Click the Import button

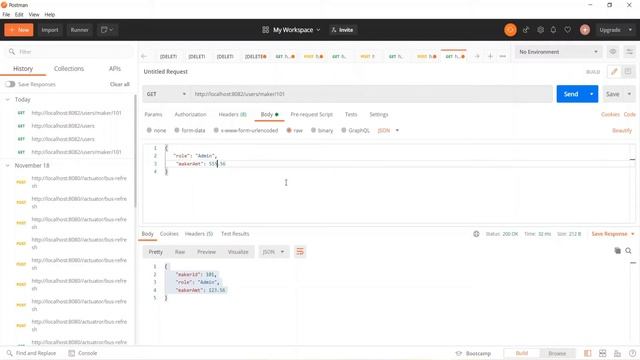(x=50, y=30)
